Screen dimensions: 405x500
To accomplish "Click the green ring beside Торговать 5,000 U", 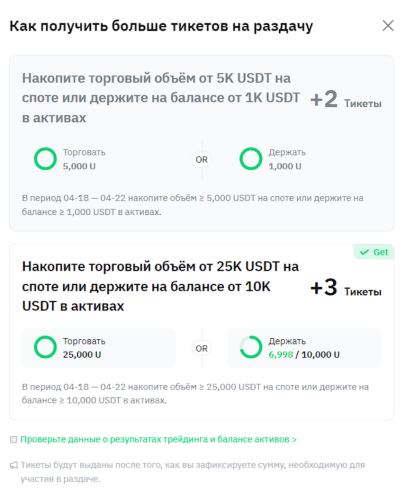I will pyautogui.click(x=45, y=159).
